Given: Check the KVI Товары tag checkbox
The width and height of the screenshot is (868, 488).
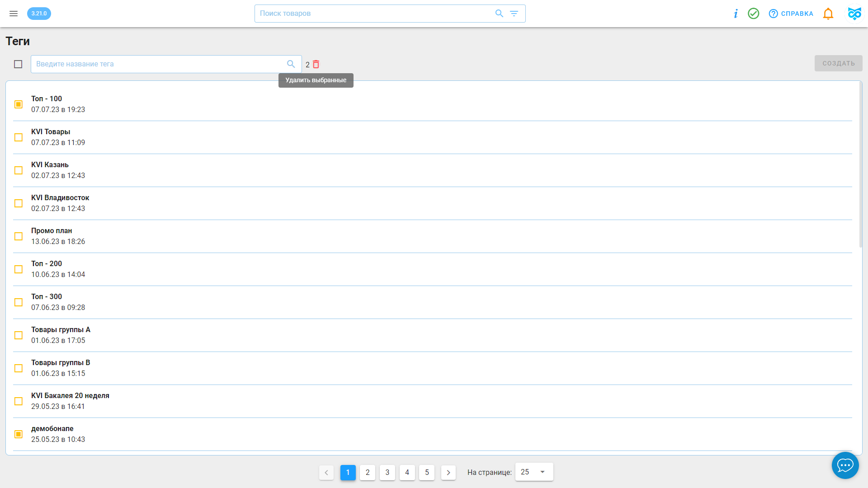Looking at the screenshot, I should click(x=19, y=137).
